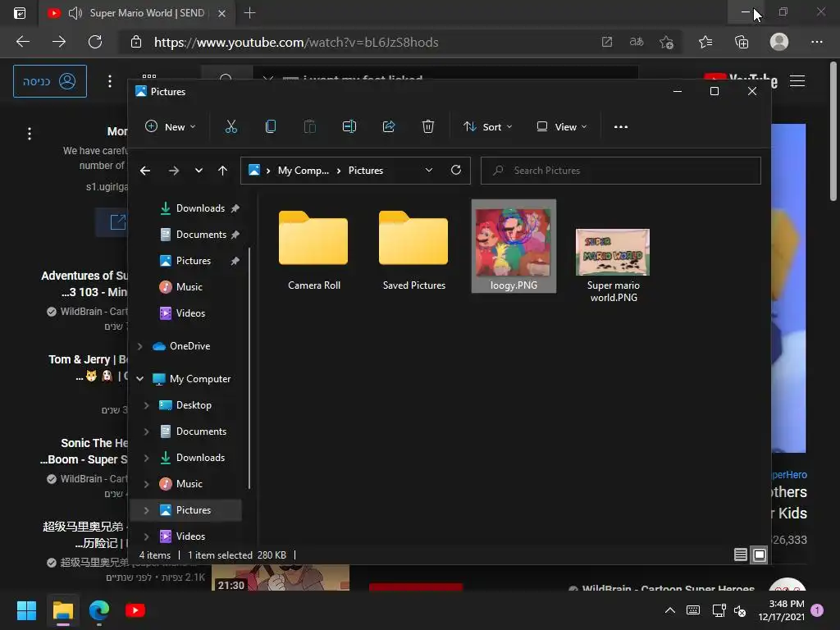840x630 pixels.
Task: Switch to large thumbnails view in status bar
Action: click(760, 555)
